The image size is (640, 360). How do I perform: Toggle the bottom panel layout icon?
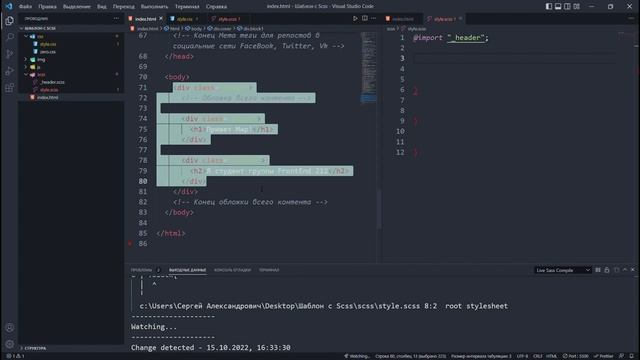(558, 6)
